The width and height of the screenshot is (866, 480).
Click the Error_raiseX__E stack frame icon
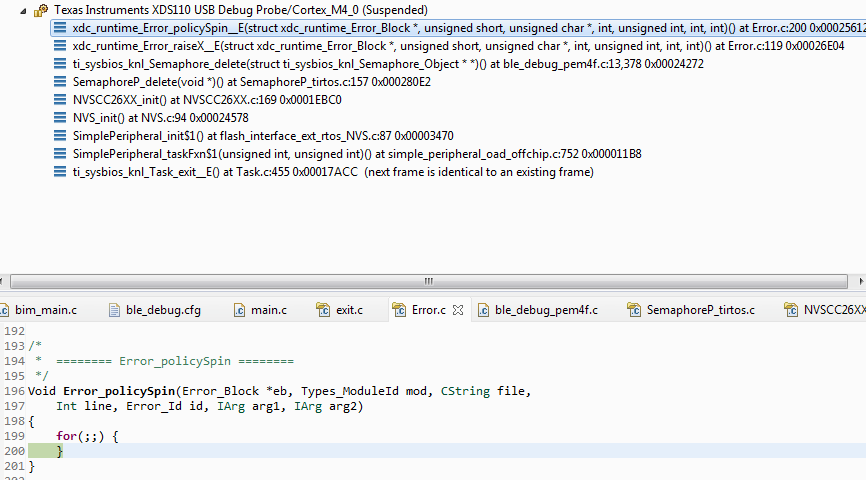(x=60, y=46)
